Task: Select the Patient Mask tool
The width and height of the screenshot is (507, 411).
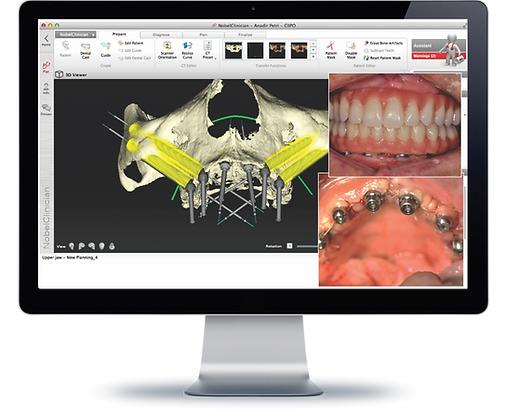Action: pyautogui.click(x=331, y=50)
